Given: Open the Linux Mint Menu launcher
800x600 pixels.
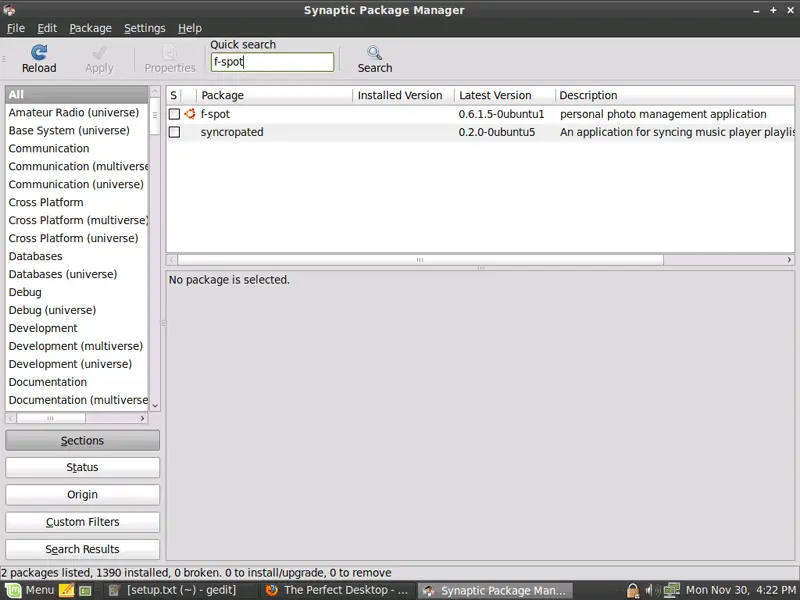Looking at the screenshot, I should (x=30, y=590).
